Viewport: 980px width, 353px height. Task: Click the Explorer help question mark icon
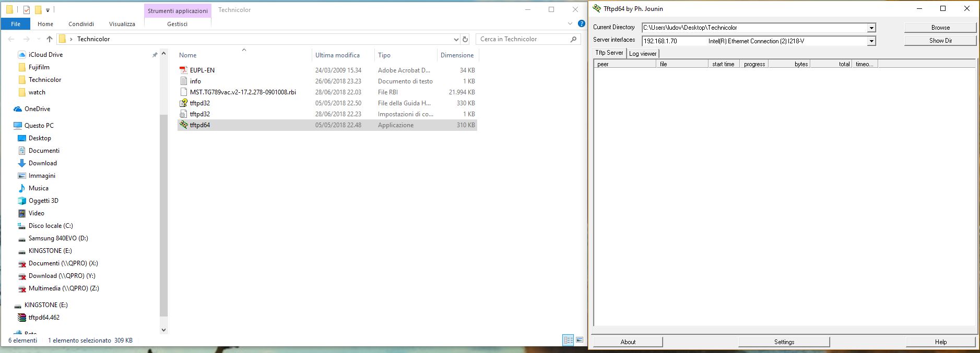[x=582, y=23]
